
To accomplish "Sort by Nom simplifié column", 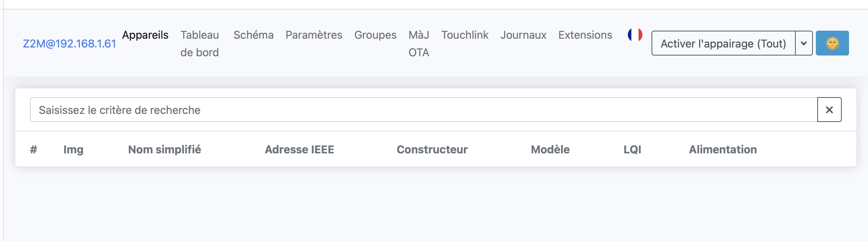I will coord(165,149).
